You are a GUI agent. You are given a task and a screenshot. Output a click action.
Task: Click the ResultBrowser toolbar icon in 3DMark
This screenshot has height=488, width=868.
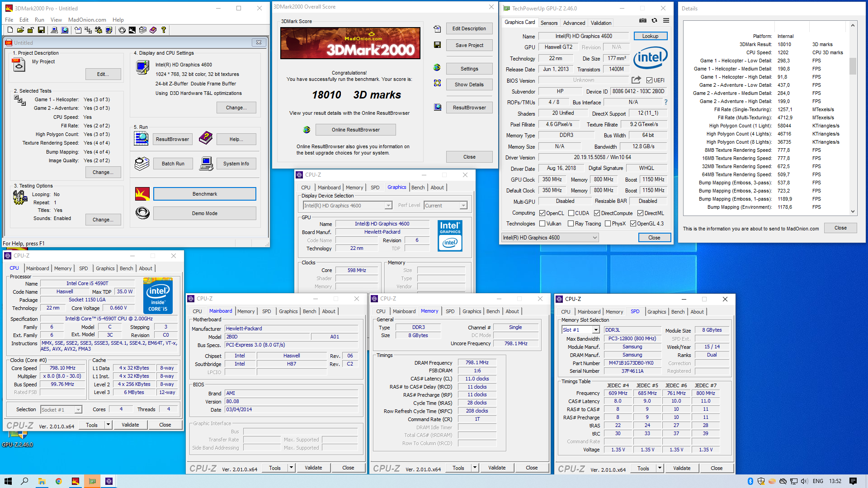(x=65, y=30)
